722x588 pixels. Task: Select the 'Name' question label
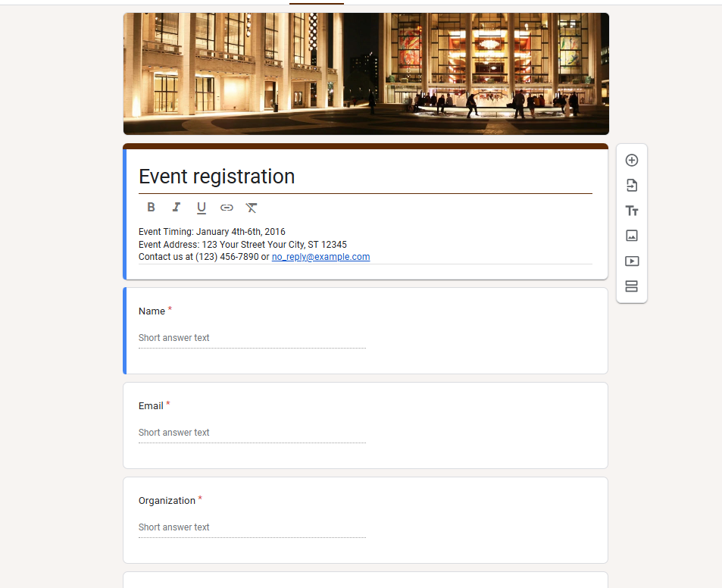tap(152, 311)
